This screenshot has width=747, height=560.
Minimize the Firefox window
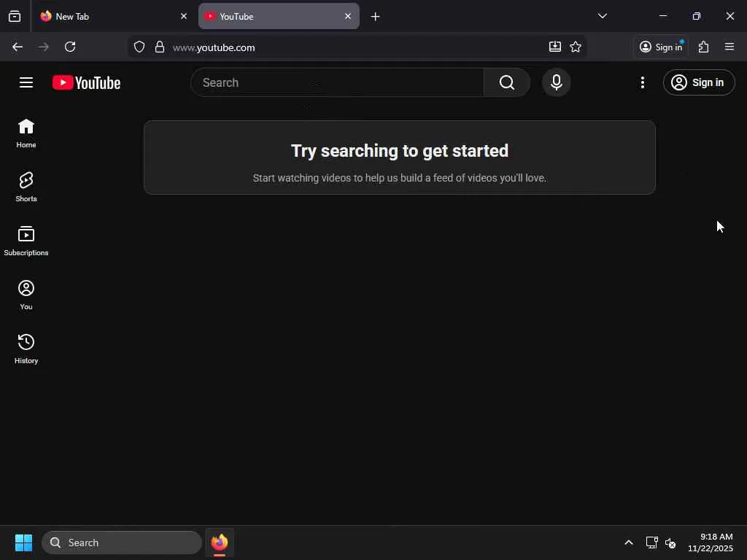coord(663,16)
